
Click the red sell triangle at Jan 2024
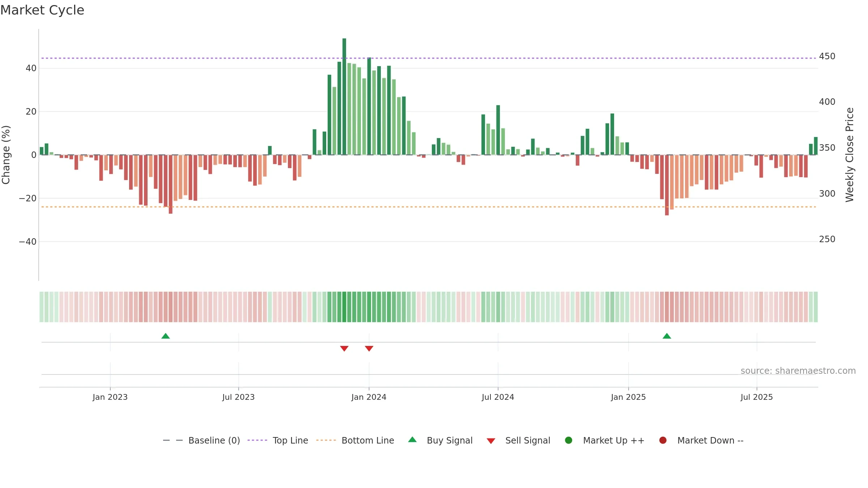click(369, 348)
